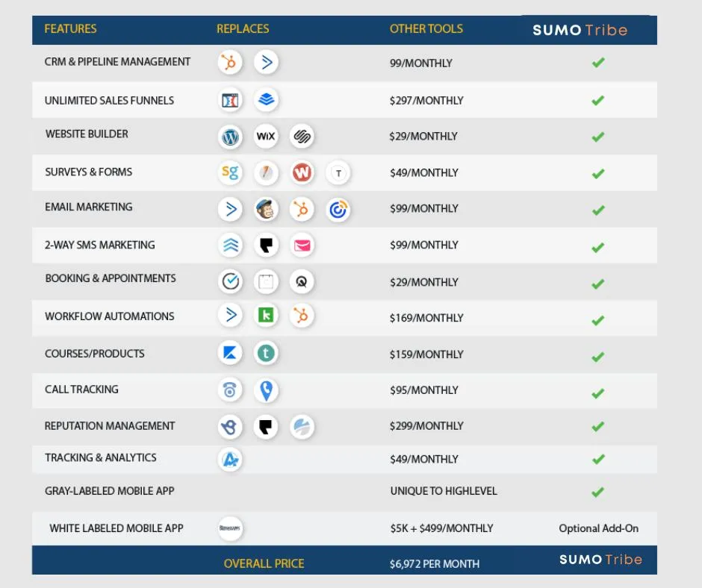
Task: Click the 'TRACKING & ANALYTICS' label
Action: pos(101,457)
